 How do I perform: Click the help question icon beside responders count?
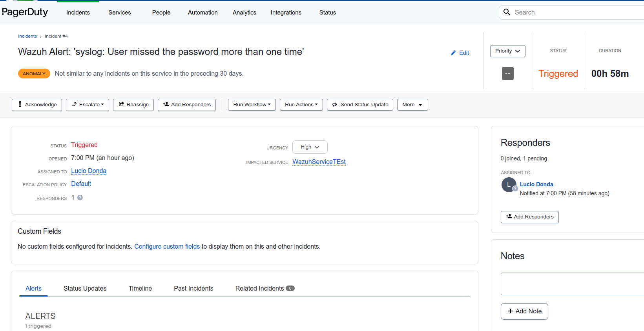tap(79, 198)
